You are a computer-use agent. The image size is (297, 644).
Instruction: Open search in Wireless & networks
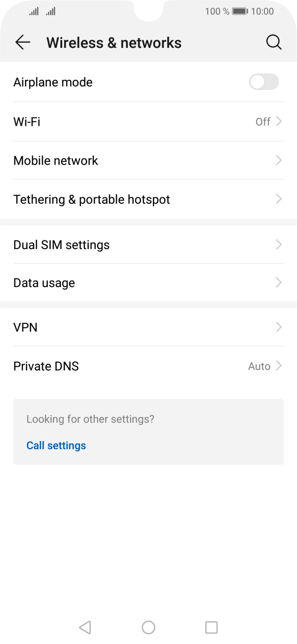(x=274, y=42)
